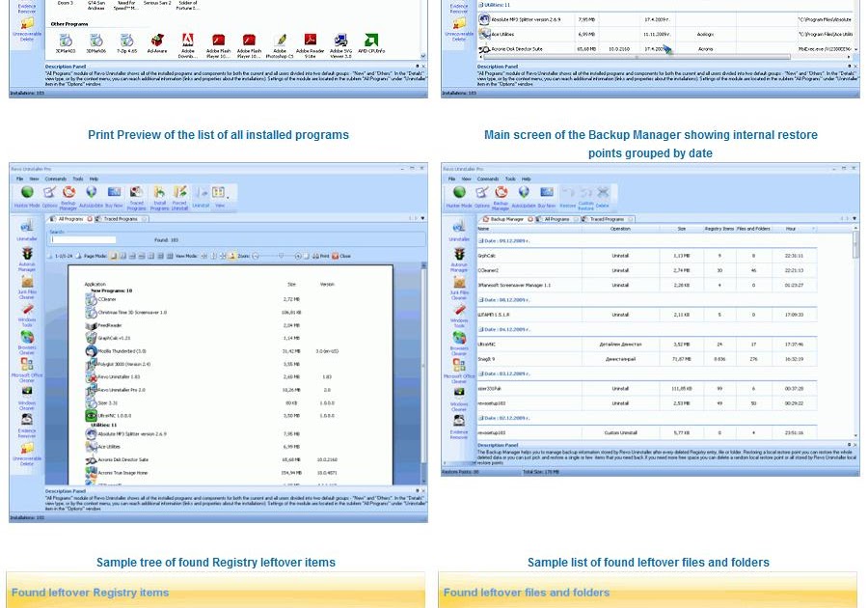Select the Ad-Aware program icon
Image resolution: width=868 pixels, height=608 pixels.
[157, 44]
